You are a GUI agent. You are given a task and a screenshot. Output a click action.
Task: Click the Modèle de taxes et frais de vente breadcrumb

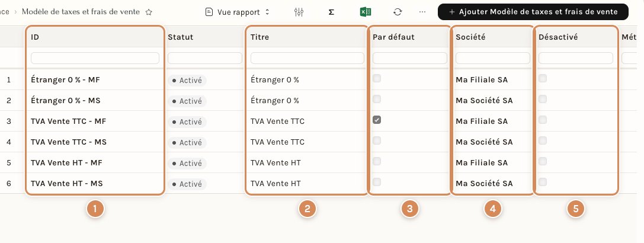tap(81, 12)
